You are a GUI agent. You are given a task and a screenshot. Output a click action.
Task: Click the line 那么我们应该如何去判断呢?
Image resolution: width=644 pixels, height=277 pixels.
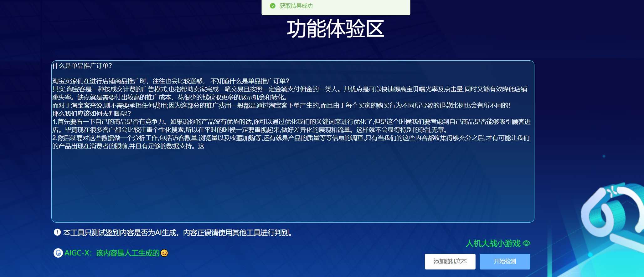(x=91, y=113)
